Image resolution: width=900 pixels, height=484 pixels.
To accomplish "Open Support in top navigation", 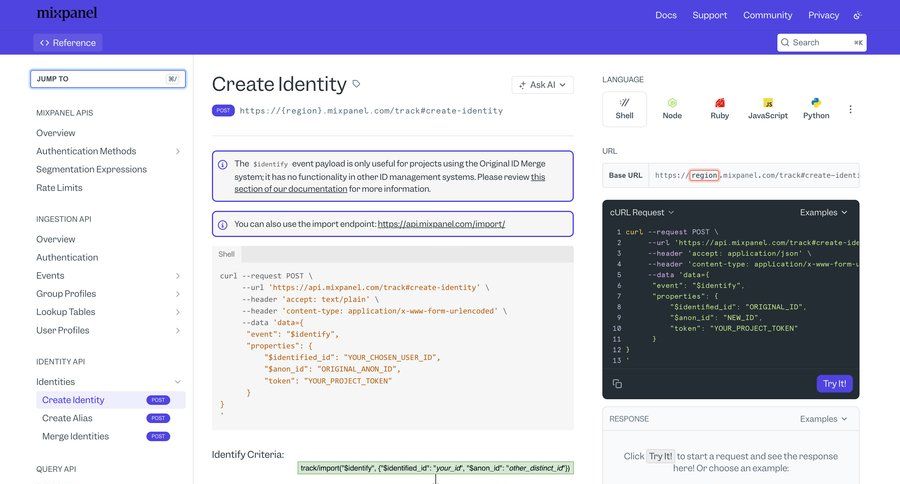I will [709, 16].
